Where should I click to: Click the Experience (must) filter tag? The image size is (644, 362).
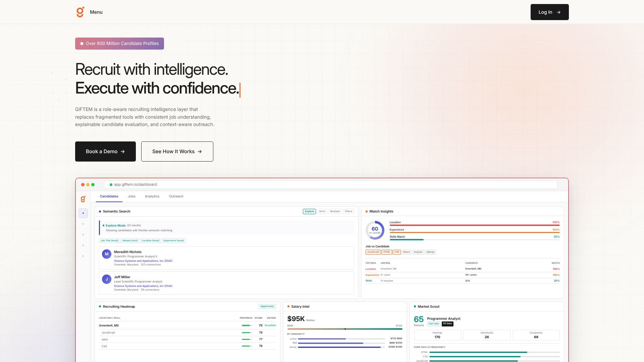pyautogui.click(x=174, y=241)
